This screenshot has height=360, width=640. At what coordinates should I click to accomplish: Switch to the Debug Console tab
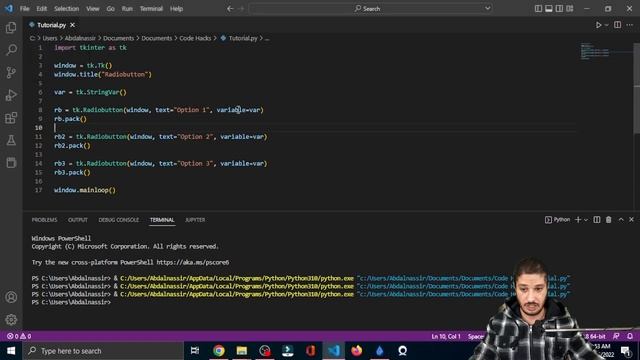118,220
